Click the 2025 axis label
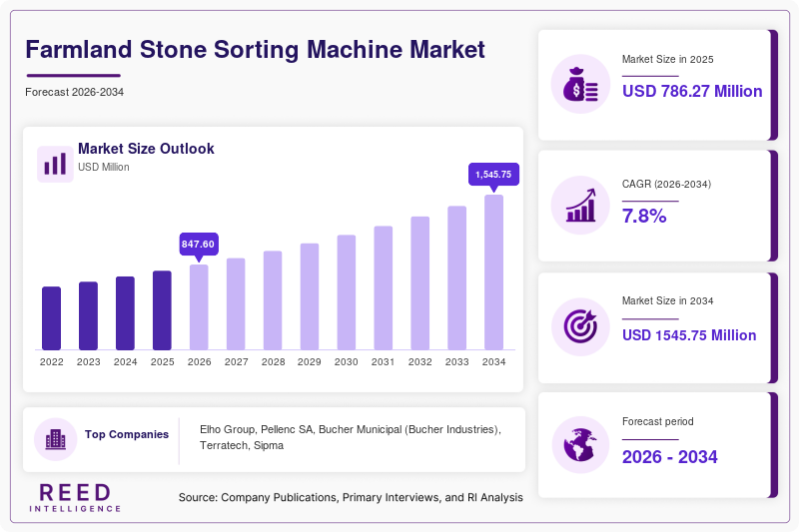This screenshot has width=799, height=532. (x=162, y=362)
